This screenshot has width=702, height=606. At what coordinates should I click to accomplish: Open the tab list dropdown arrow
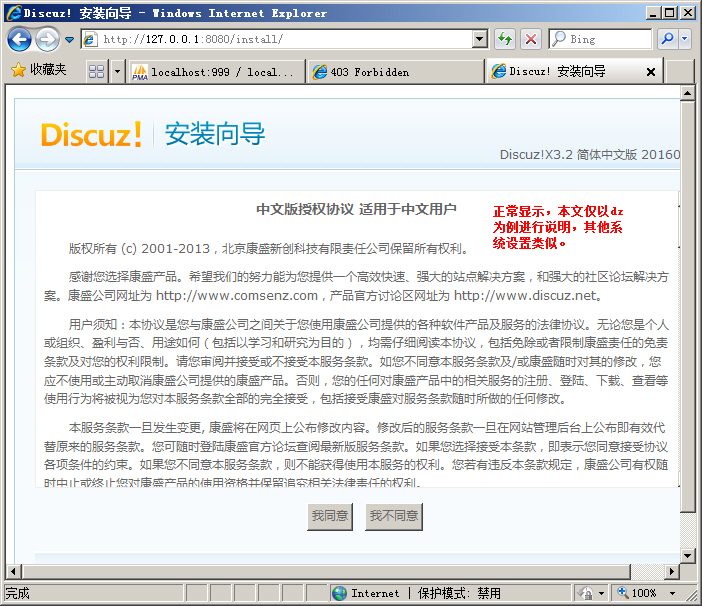click(117, 71)
